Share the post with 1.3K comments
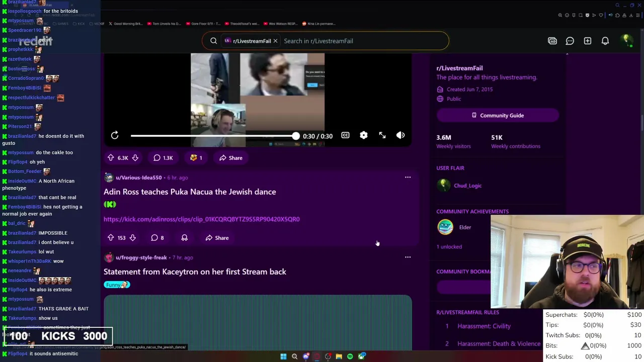Image resolution: width=644 pixels, height=362 pixels. click(x=231, y=158)
